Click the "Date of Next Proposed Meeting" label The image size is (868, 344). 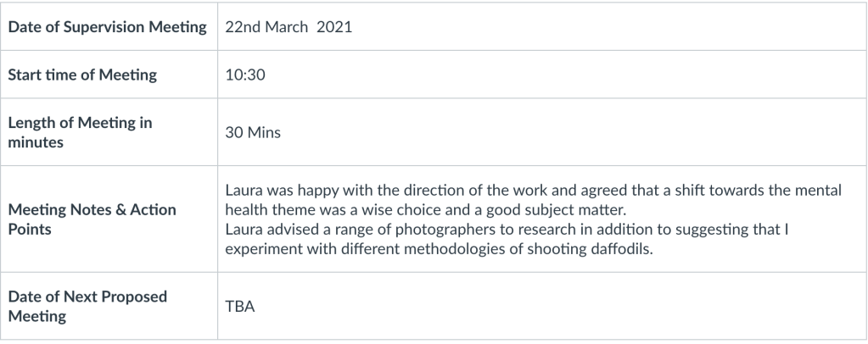tap(87, 305)
